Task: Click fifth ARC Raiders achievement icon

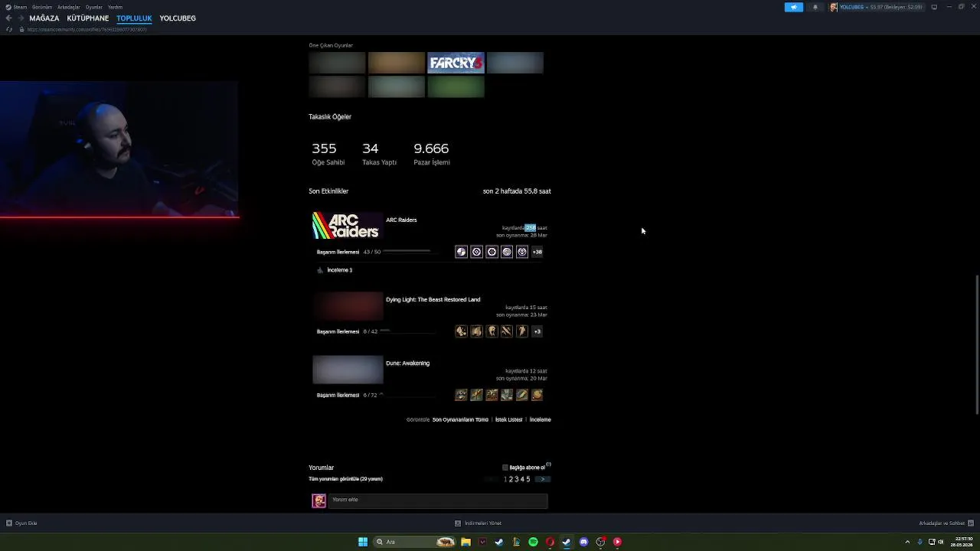Action: (522, 252)
